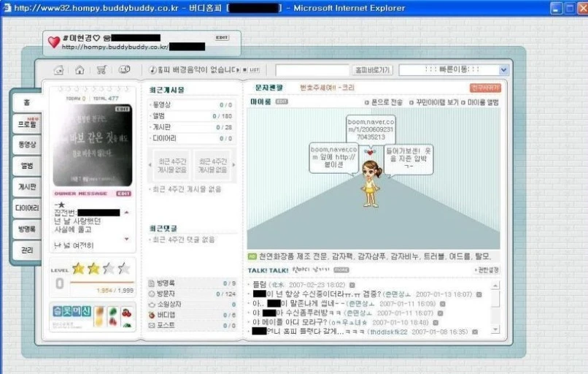
Task: Open 포스트 row
Action: [x=192, y=325]
